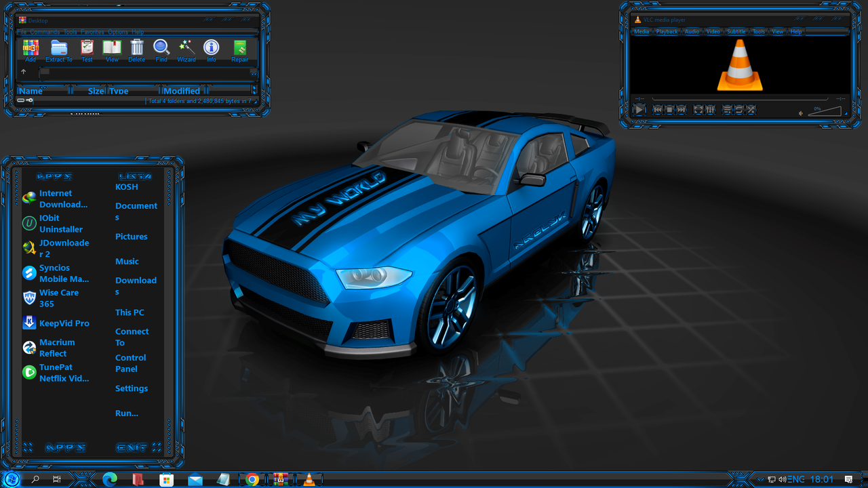This screenshot has height=488, width=868.
Task: Sort WinRAR file list by Modified column
Action: tap(183, 91)
